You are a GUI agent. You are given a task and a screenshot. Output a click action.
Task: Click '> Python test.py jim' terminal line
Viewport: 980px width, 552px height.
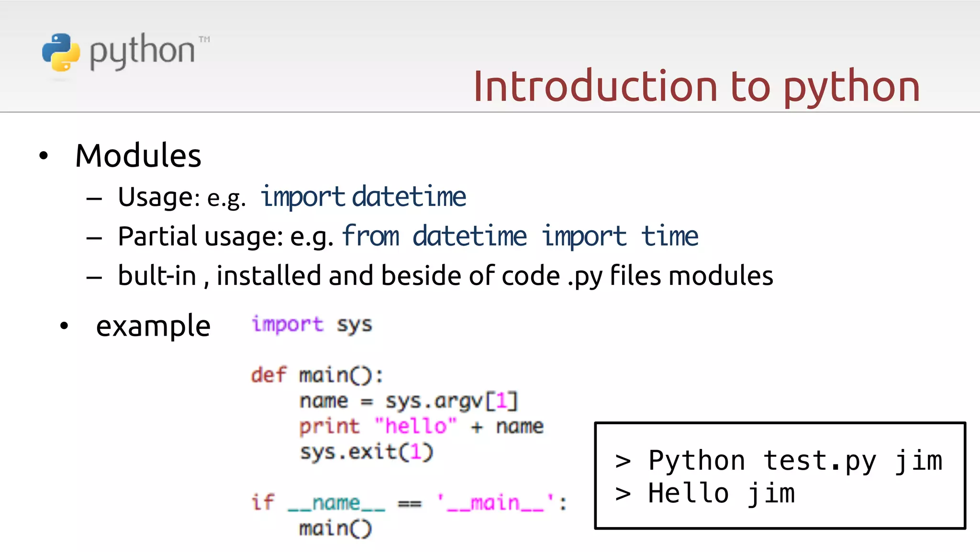click(779, 461)
